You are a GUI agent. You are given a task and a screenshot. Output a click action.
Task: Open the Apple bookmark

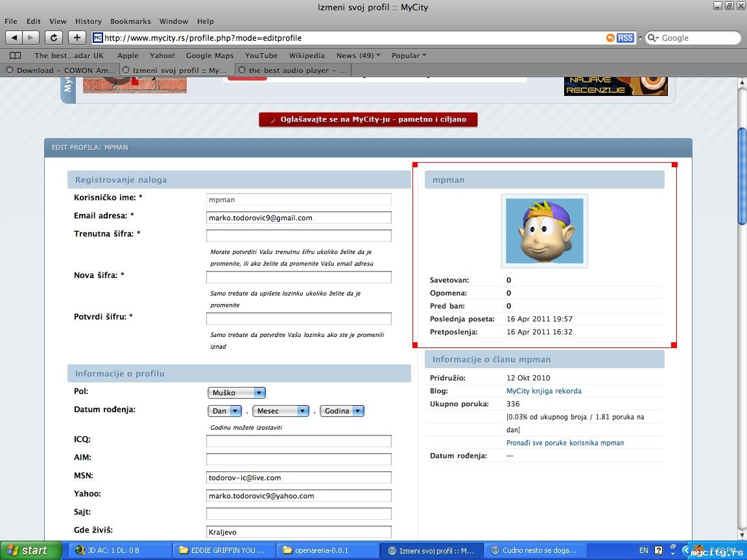click(128, 56)
